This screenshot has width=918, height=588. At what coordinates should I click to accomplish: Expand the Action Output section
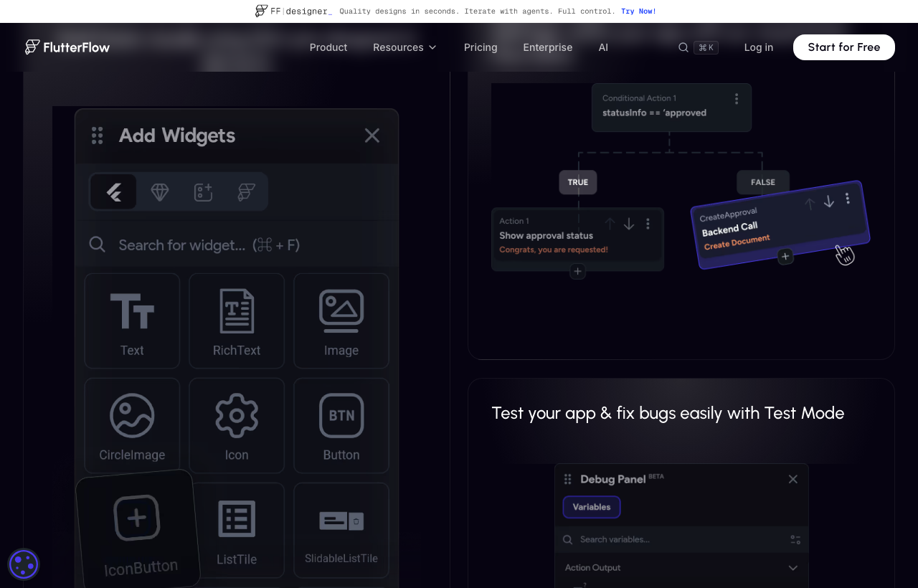click(681, 567)
